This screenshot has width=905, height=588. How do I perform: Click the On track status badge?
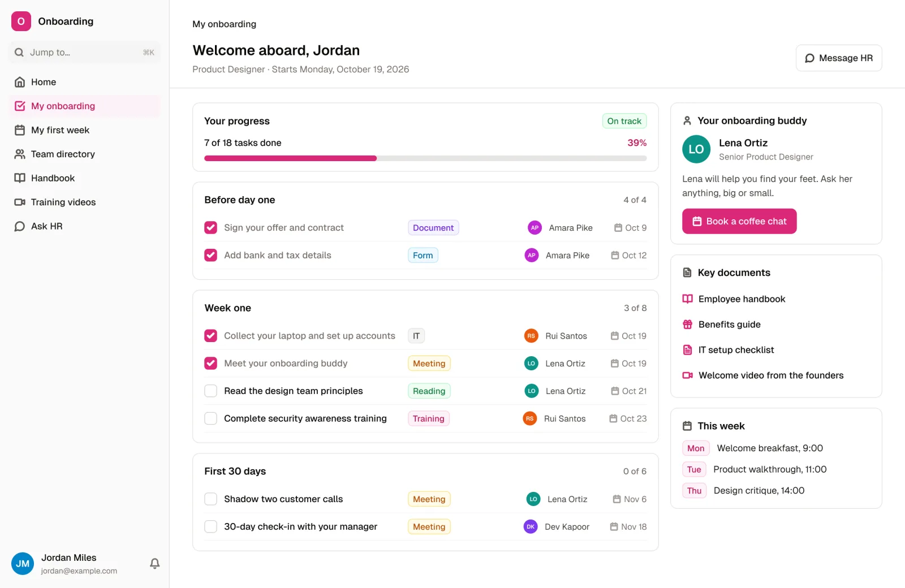click(x=624, y=121)
